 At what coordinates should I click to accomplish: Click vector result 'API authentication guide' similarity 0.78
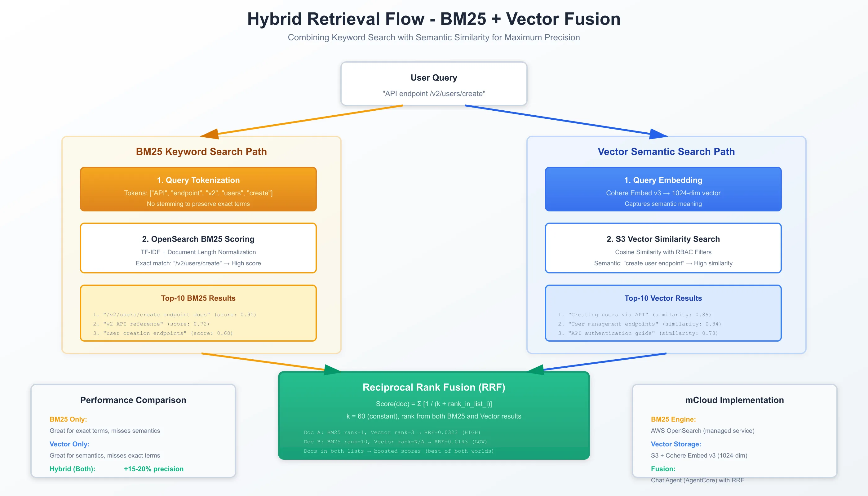tap(638, 333)
